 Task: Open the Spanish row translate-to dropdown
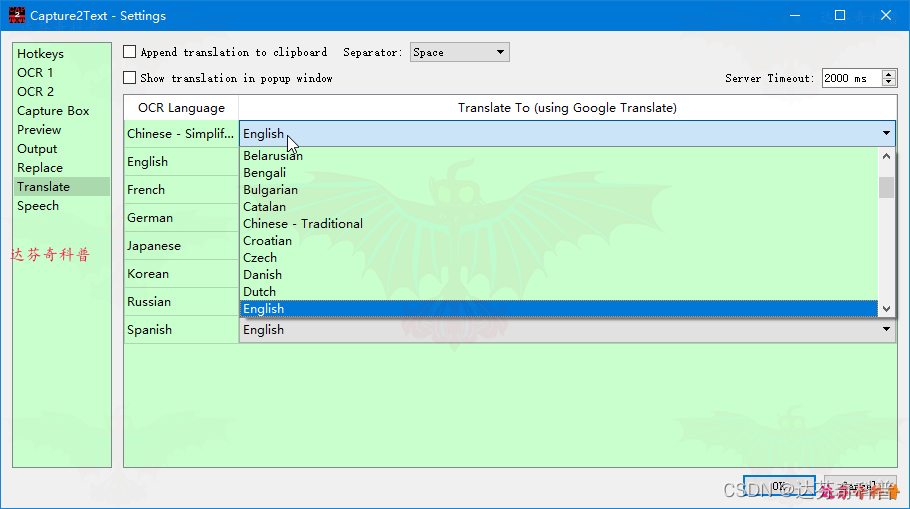tap(567, 330)
